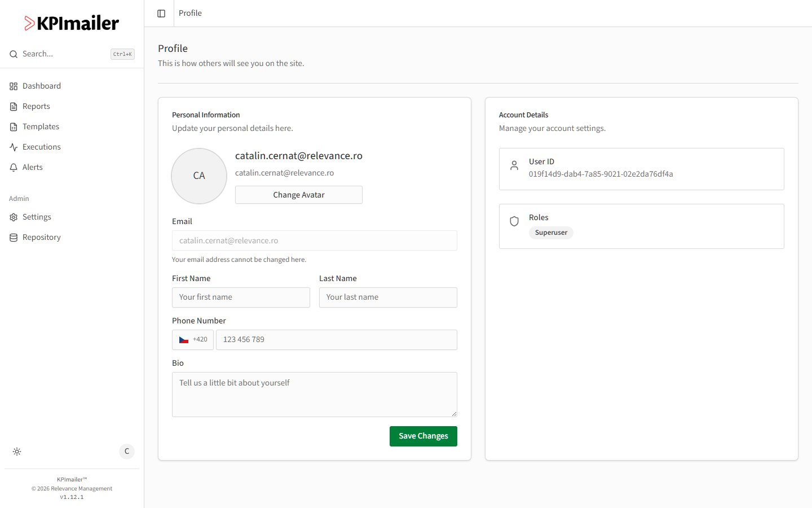The height and width of the screenshot is (508, 812).
Task: Open Repository label in Admin section
Action: [42, 237]
